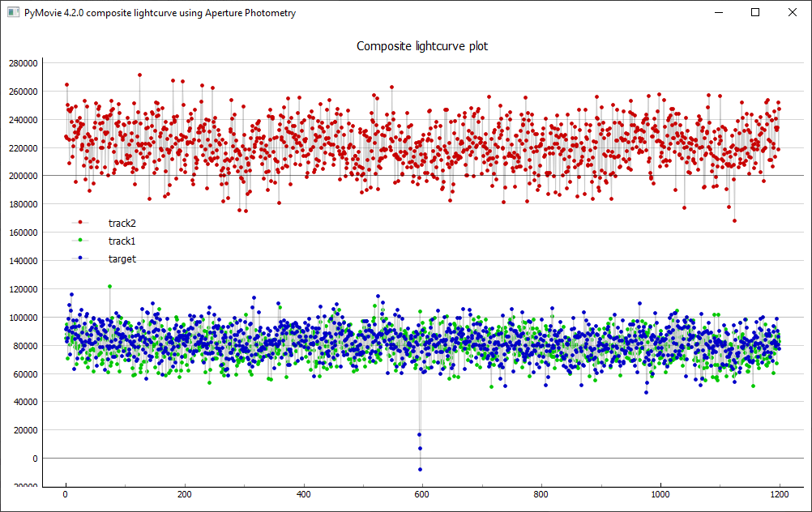Click the 240000 y-axis tick label
This screenshot has height=512, width=812.
click(24, 120)
